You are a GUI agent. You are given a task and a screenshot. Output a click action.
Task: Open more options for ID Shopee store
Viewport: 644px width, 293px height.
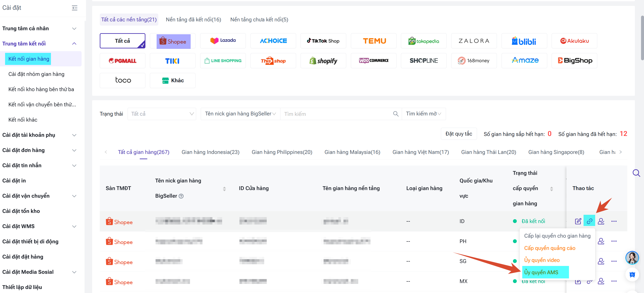(x=614, y=221)
